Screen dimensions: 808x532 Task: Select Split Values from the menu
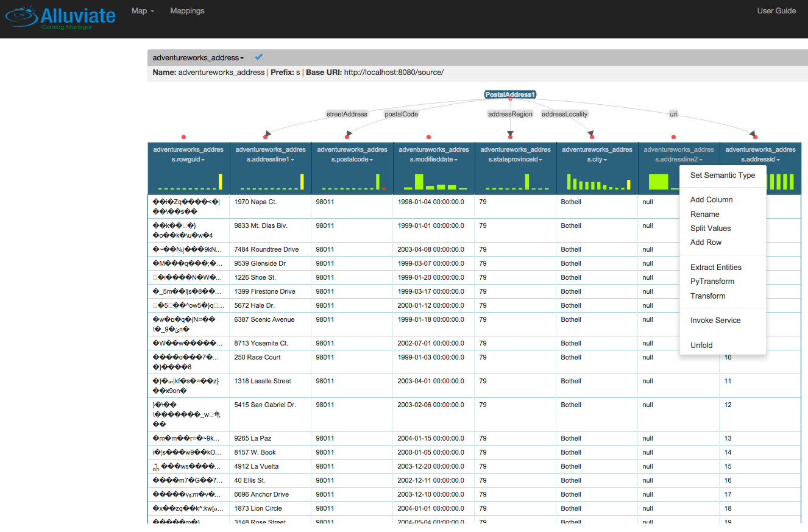[723, 229]
